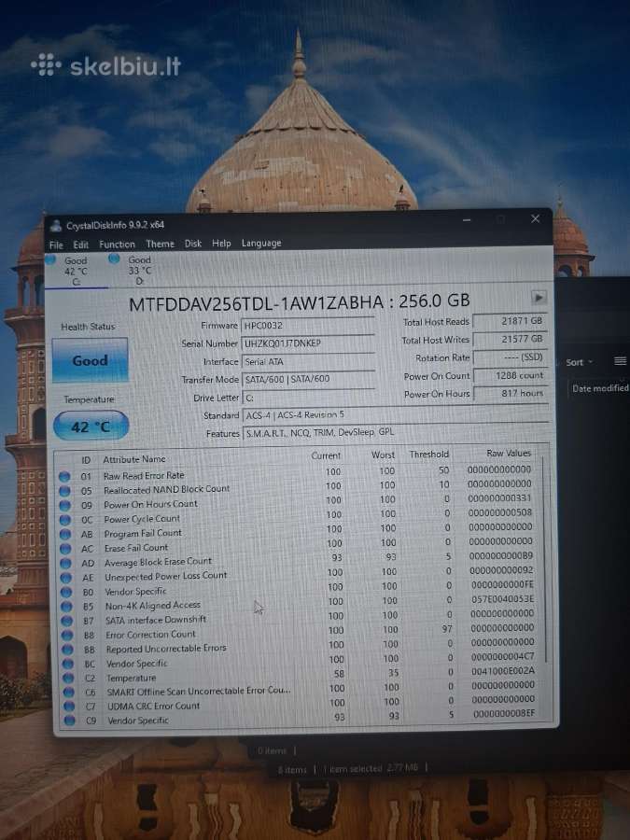
Task: Click Date modified column in Explorer window
Action: coord(600,388)
